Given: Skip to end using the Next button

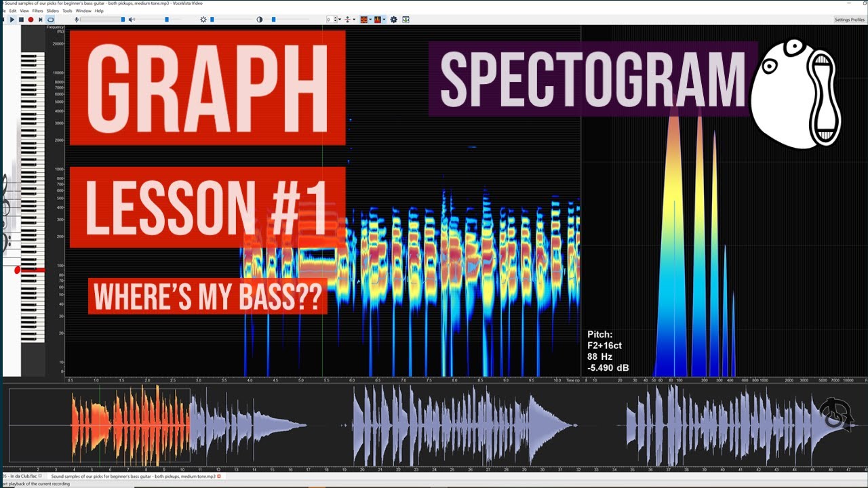Looking at the screenshot, I should pyautogui.click(x=41, y=20).
